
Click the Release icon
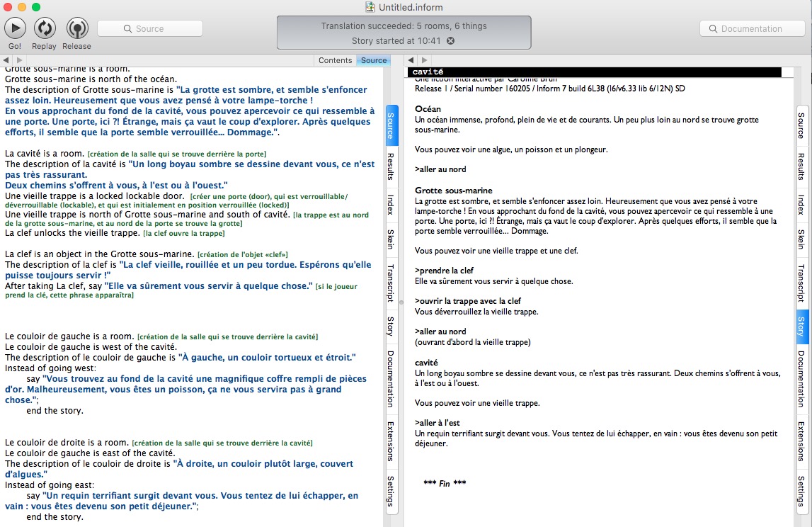[x=76, y=28]
